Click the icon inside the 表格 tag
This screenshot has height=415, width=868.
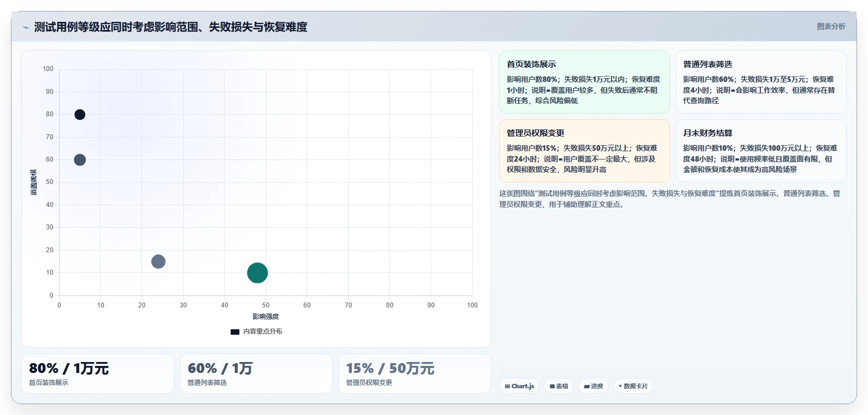pyautogui.click(x=552, y=386)
